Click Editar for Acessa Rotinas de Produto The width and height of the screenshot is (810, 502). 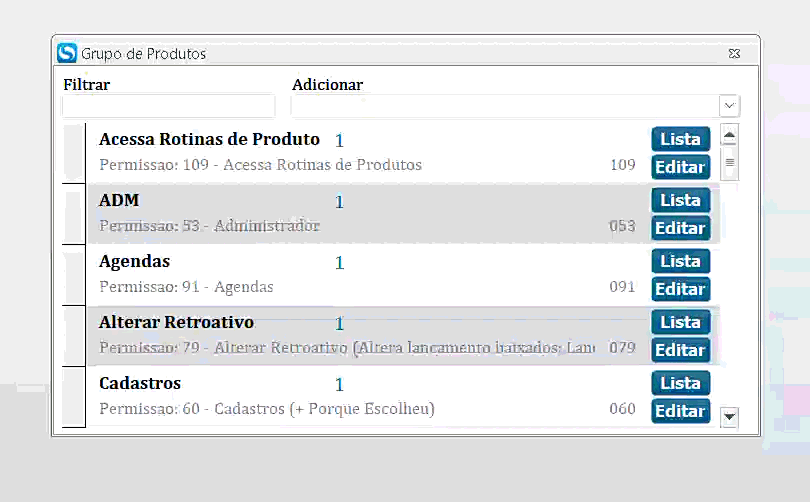point(680,167)
